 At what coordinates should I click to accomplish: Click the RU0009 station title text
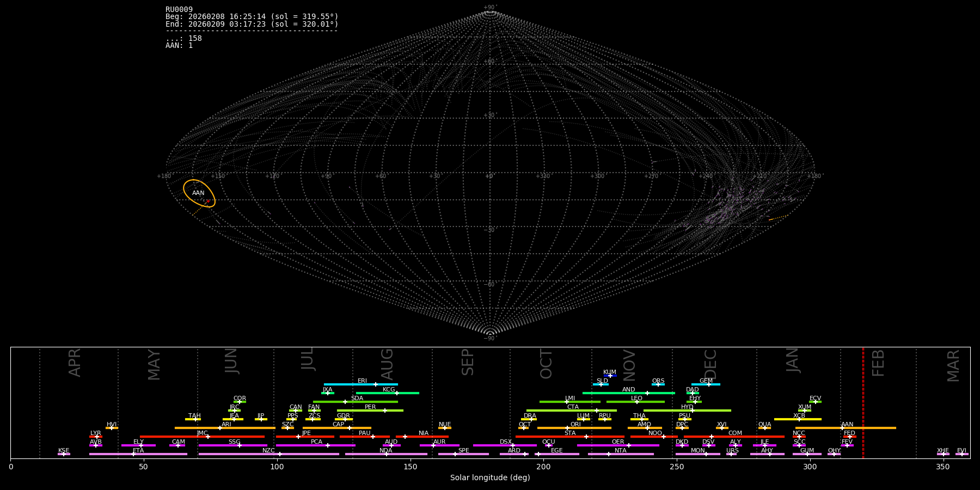pyautogui.click(x=179, y=10)
